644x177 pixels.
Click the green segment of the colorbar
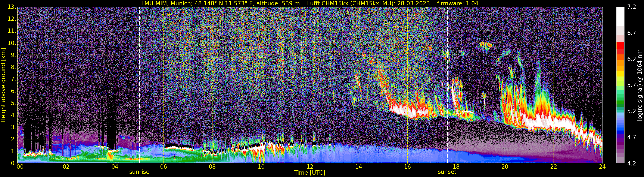[620, 102]
